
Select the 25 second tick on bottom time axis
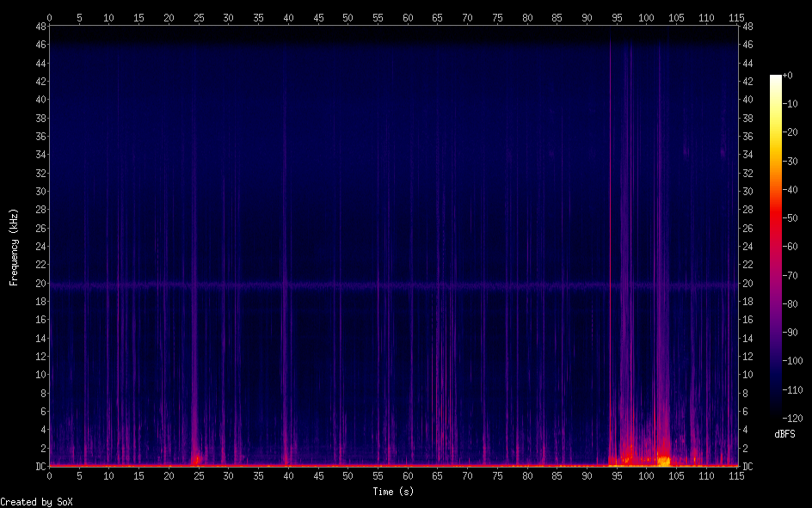199,475
